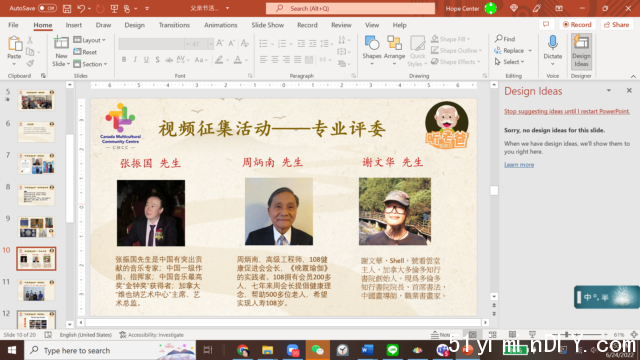Screen dimensions: 640x360
Task: Switch to Slide Sorter view icon
Action: pyautogui.click(x=493, y=335)
